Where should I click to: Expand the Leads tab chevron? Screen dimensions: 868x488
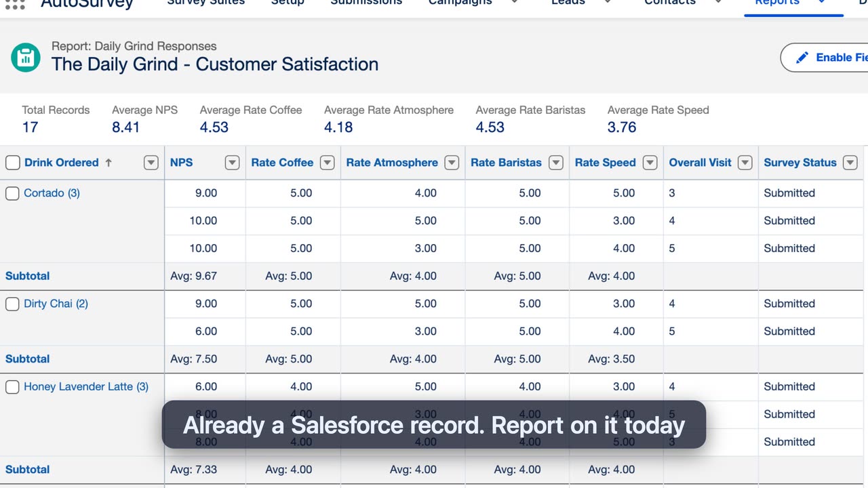pos(607,3)
